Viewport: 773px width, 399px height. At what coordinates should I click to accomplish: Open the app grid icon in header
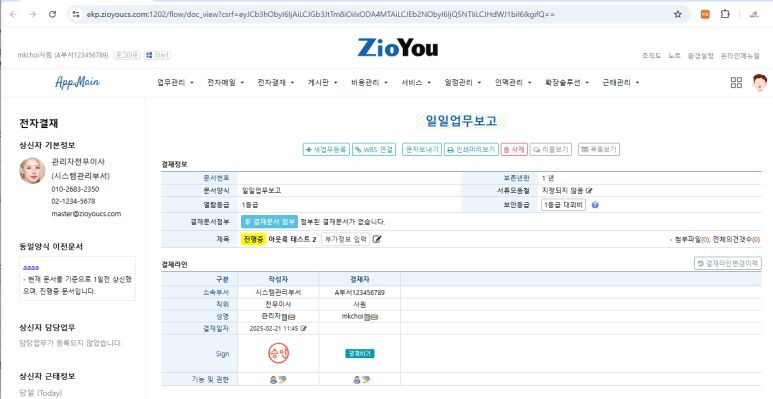[736, 82]
